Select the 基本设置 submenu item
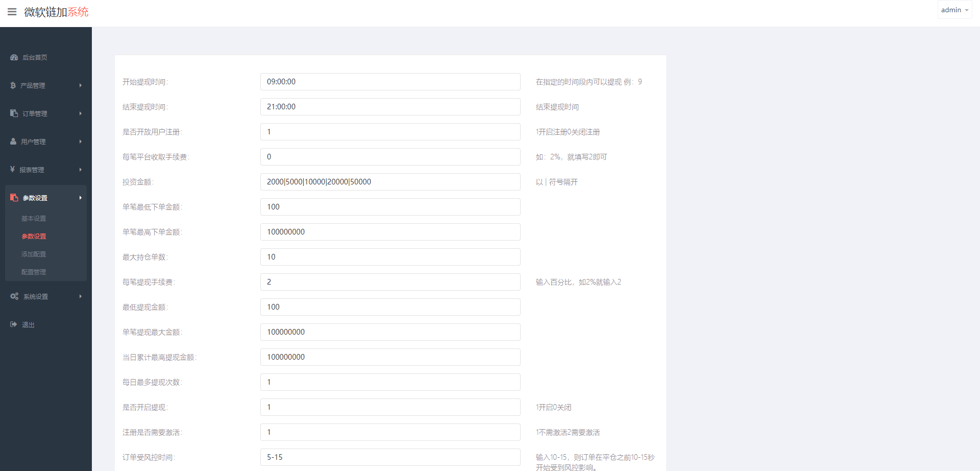The width and height of the screenshot is (980, 471). (33, 218)
